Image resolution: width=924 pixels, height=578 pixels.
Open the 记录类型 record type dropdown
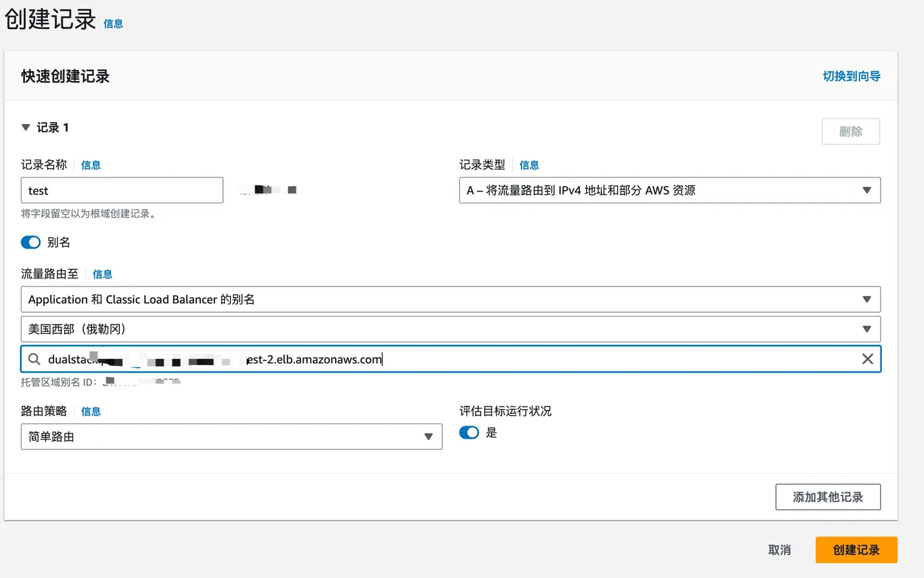point(669,191)
